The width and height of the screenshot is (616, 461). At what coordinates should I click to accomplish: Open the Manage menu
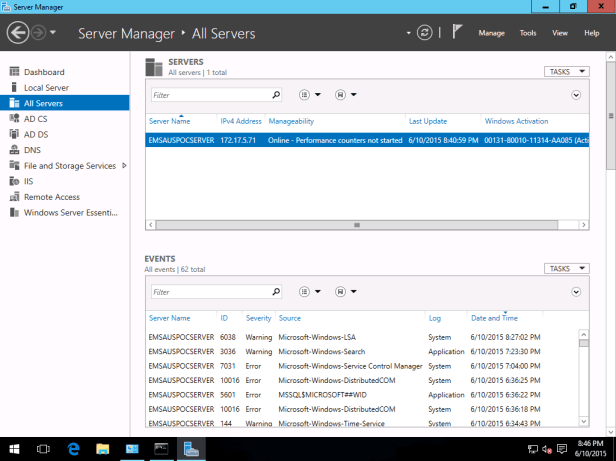tap(491, 33)
